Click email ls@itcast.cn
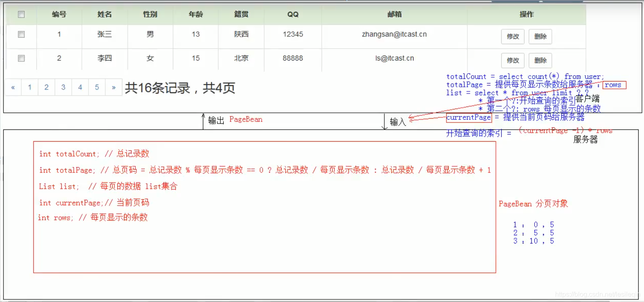Screen dimensions: 644x302 click(x=394, y=58)
